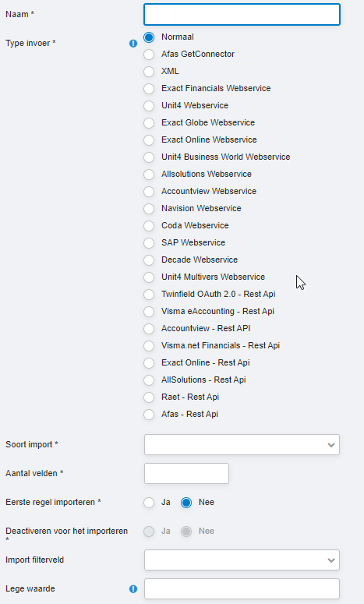
Task: Choose the XML input type
Action: [x=149, y=71]
